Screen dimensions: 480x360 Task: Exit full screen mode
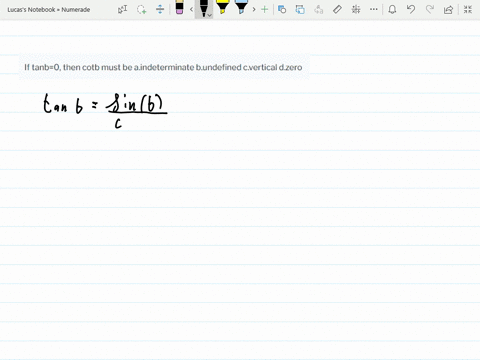coord(468,9)
